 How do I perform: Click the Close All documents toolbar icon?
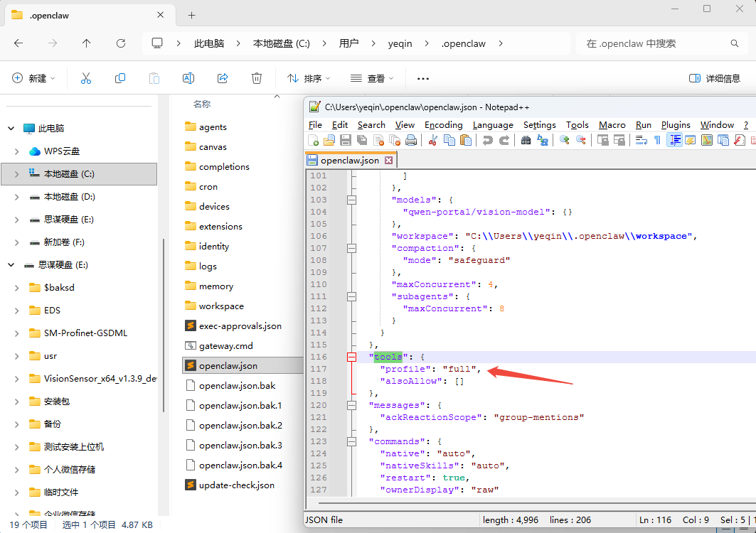coord(395,140)
